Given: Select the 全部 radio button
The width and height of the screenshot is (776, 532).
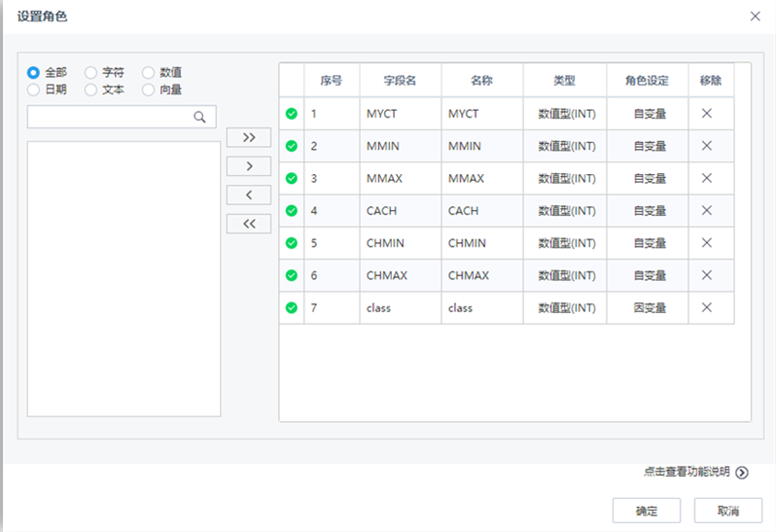Looking at the screenshot, I should pyautogui.click(x=34, y=73).
